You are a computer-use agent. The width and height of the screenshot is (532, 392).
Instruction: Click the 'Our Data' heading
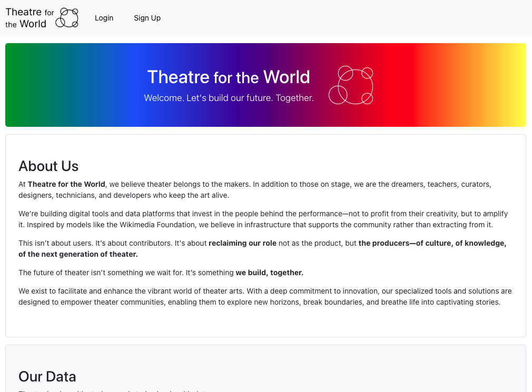point(47,376)
